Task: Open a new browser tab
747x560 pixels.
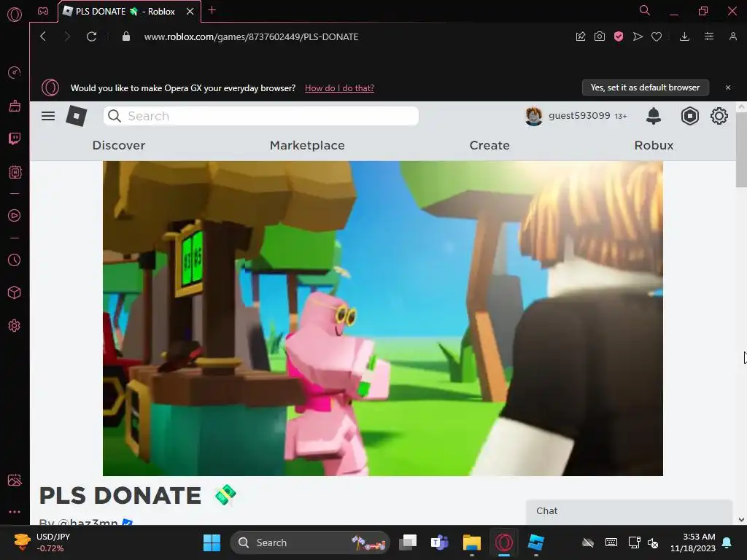Action: (212, 10)
